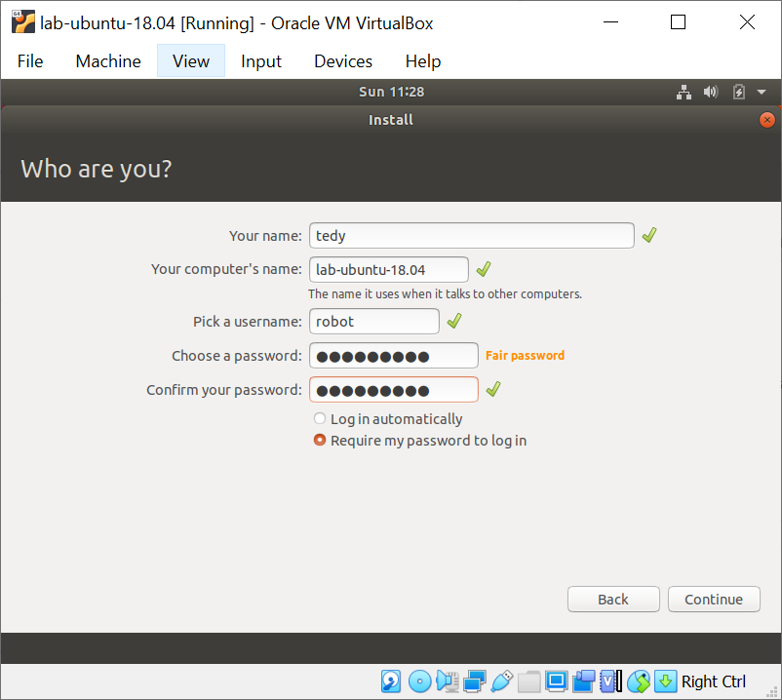Click the Ubuntu network connection tray icon

point(684,92)
